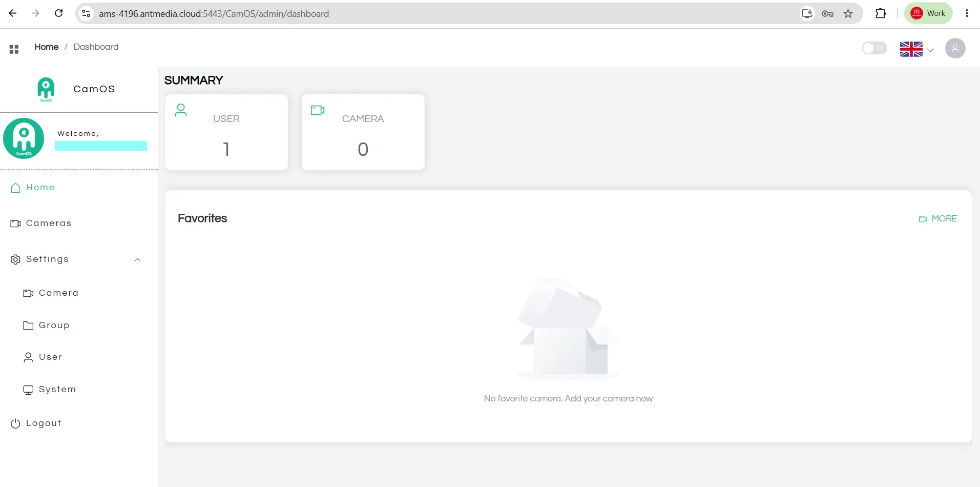This screenshot has height=487, width=980.
Task: Click the CAMERA summary card label
Action: 363,119
